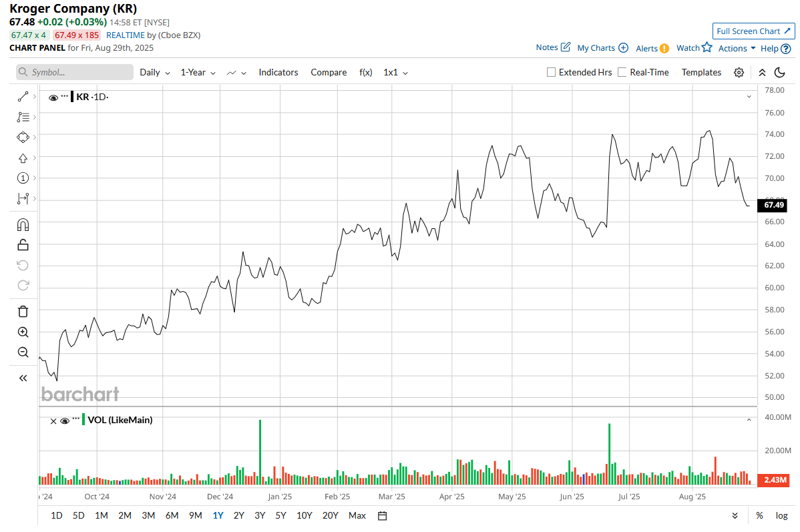The width and height of the screenshot is (800, 532).
Task: Select the measurement ruler tool
Action: click(x=23, y=198)
